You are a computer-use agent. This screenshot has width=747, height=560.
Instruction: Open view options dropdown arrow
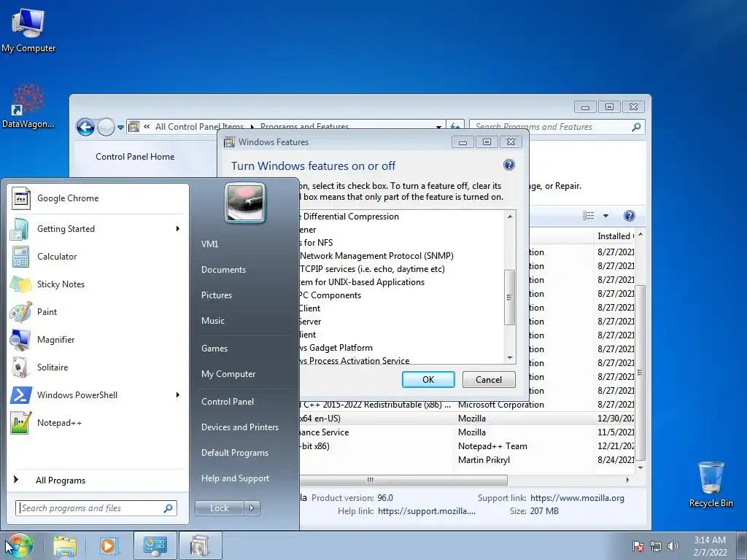tap(605, 216)
